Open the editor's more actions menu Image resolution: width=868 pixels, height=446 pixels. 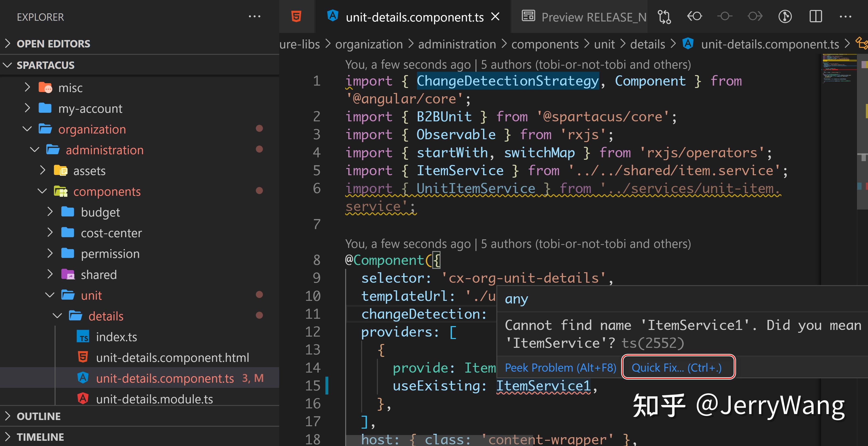tap(846, 16)
